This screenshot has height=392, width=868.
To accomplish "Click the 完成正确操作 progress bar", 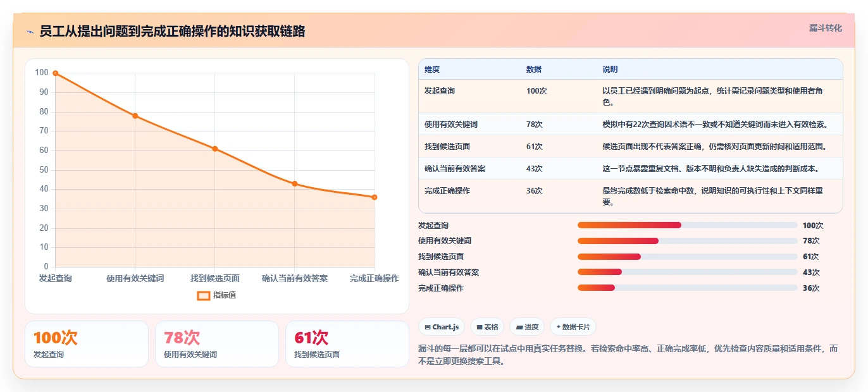I will 688,288.
